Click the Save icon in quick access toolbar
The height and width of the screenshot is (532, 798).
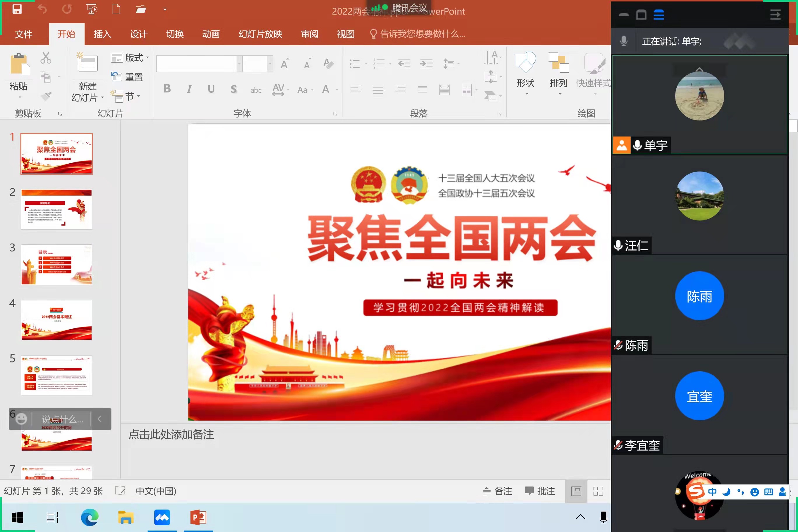[x=17, y=9]
